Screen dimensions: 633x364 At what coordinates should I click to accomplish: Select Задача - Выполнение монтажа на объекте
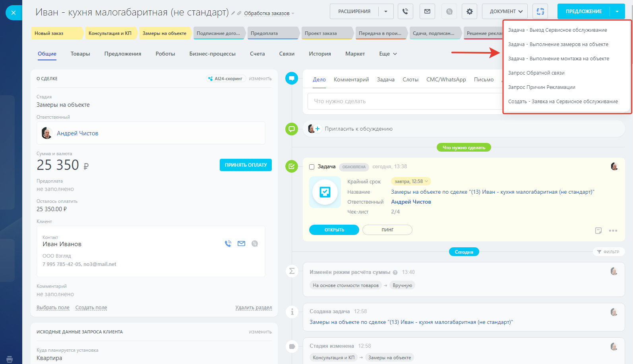point(558,59)
